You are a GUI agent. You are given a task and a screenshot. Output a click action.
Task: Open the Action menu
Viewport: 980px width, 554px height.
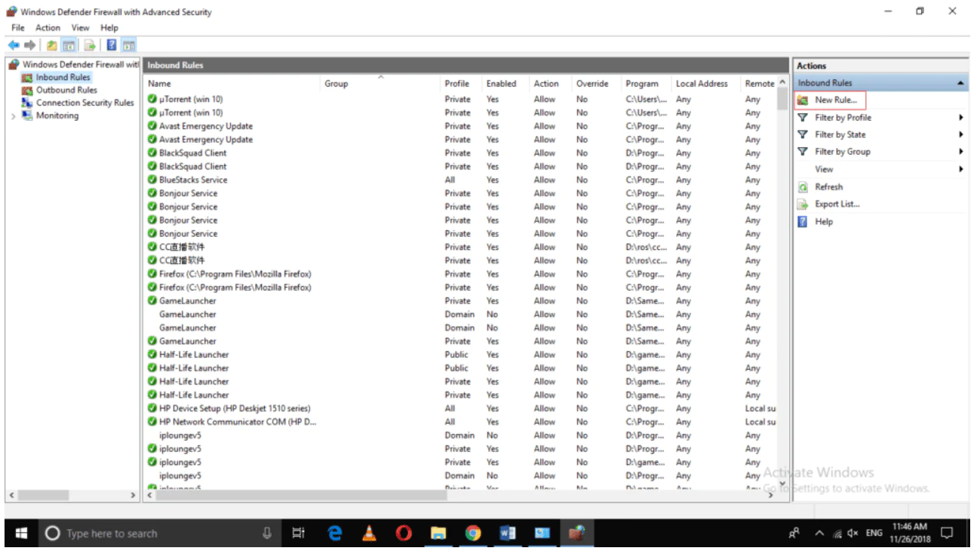48,28
